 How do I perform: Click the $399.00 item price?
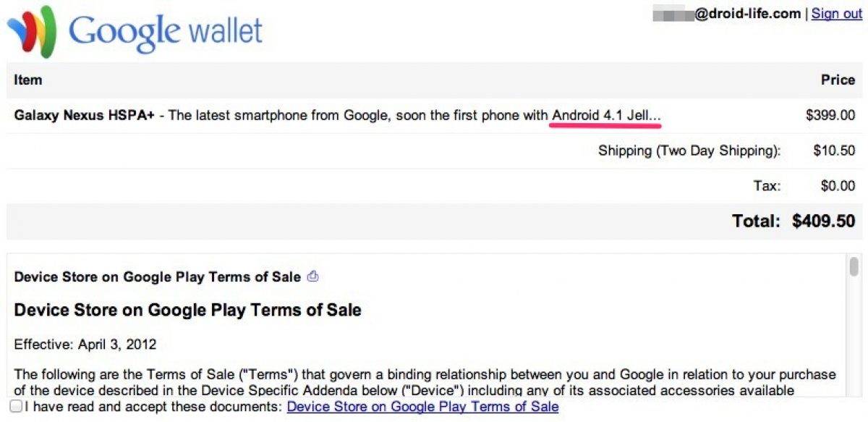click(x=830, y=115)
